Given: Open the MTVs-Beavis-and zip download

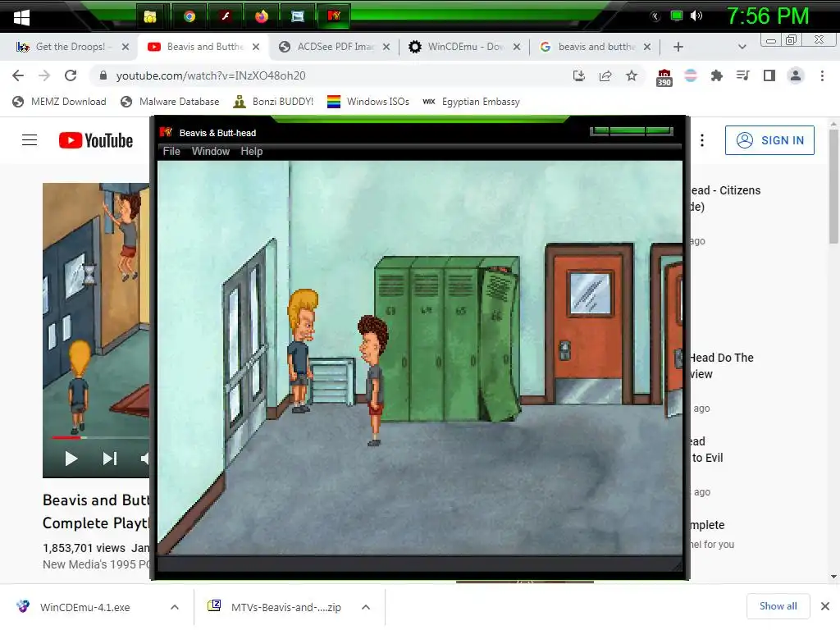Looking at the screenshot, I should 285,607.
